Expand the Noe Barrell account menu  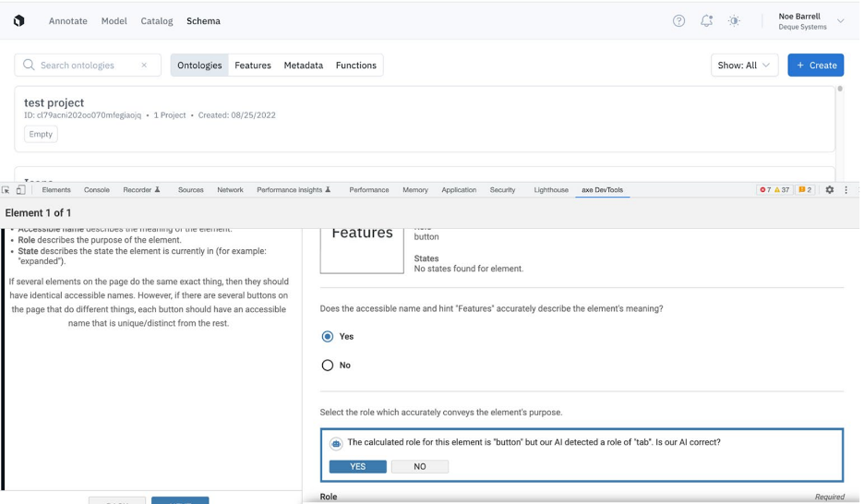840,20
